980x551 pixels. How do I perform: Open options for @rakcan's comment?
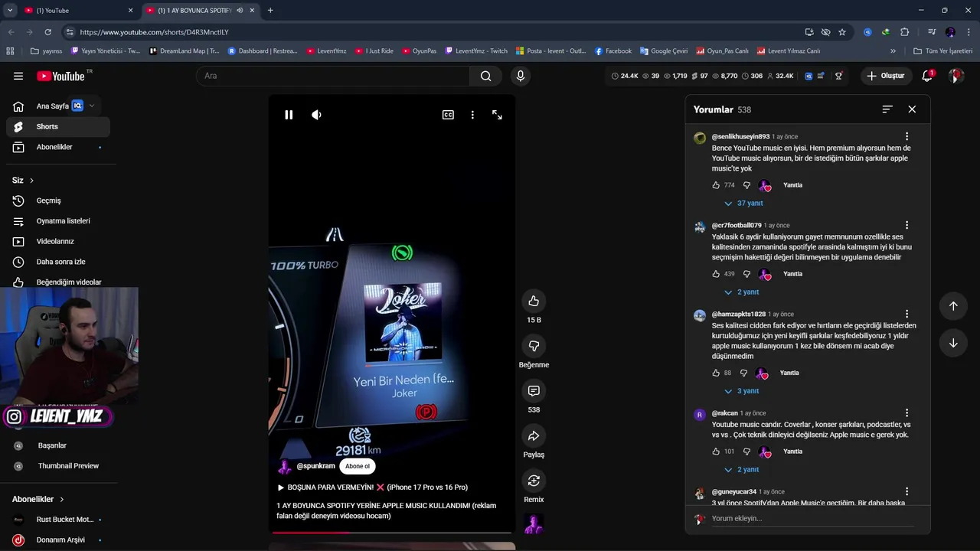[907, 413]
